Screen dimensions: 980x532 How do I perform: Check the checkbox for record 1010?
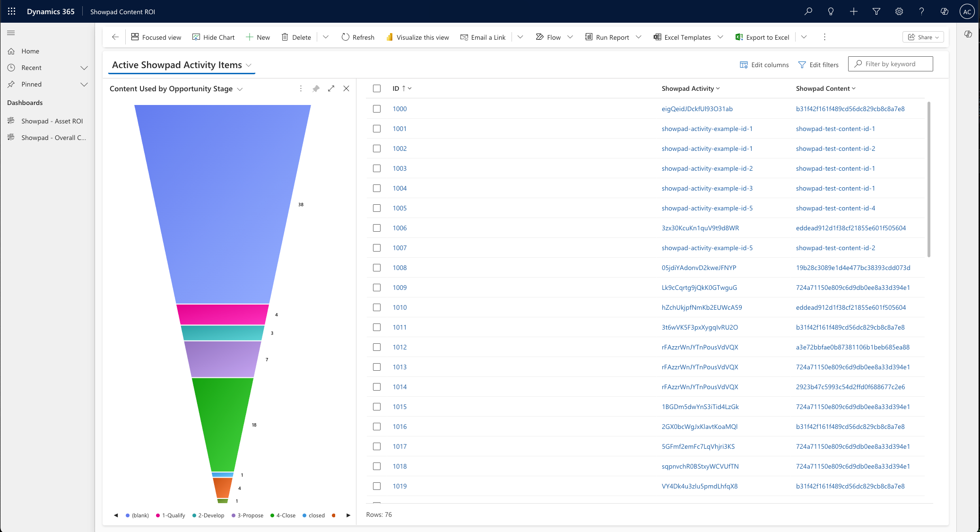coord(377,307)
